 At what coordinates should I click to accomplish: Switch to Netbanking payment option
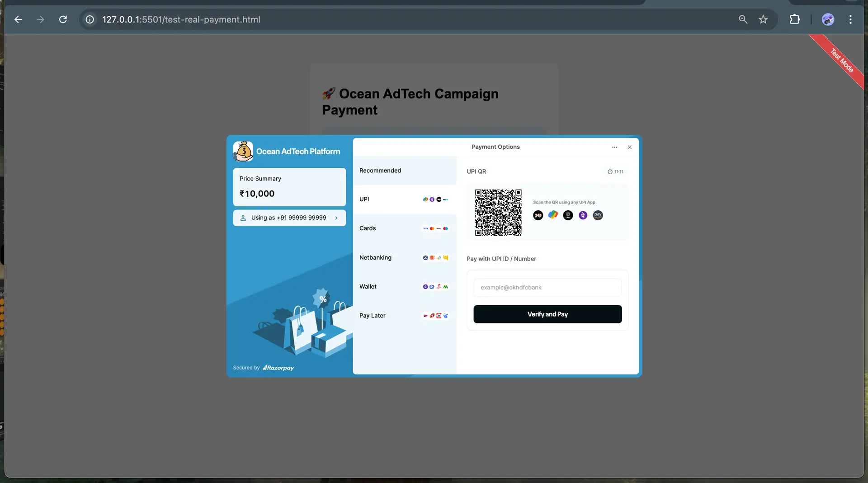(x=404, y=258)
